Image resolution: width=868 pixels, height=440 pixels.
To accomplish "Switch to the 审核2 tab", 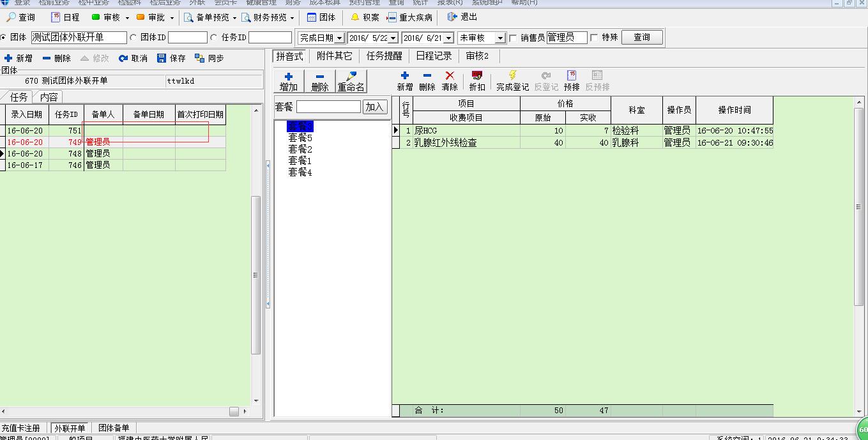I will (x=477, y=56).
